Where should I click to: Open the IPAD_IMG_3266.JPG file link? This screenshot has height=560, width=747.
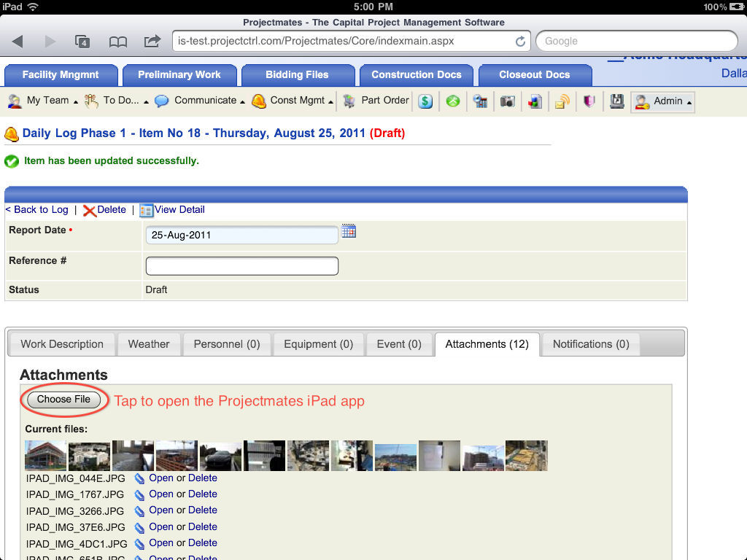point(161,510)
